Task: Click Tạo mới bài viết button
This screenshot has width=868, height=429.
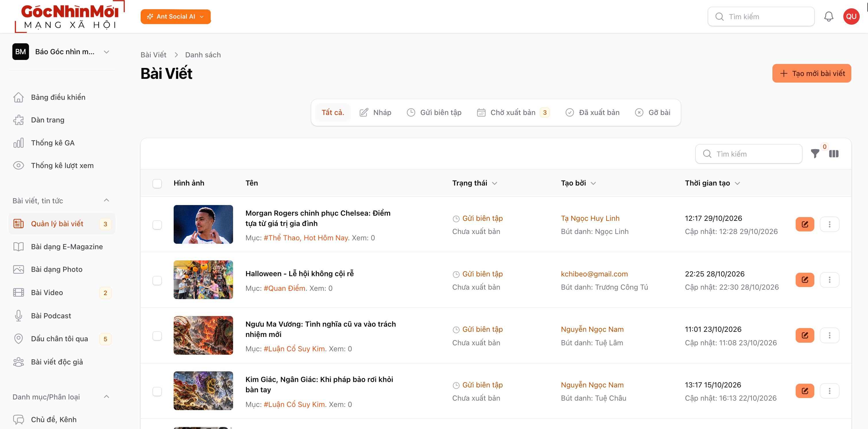Action: coord(811,73)
